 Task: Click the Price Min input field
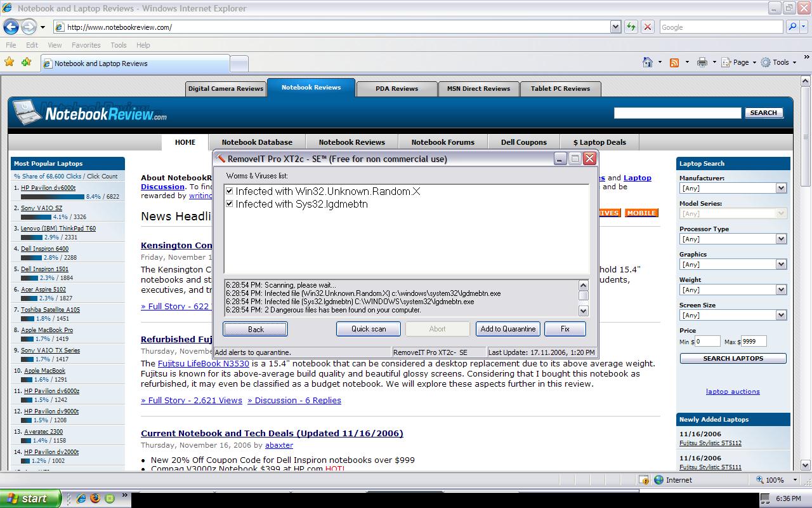click(x=707, y=341)
